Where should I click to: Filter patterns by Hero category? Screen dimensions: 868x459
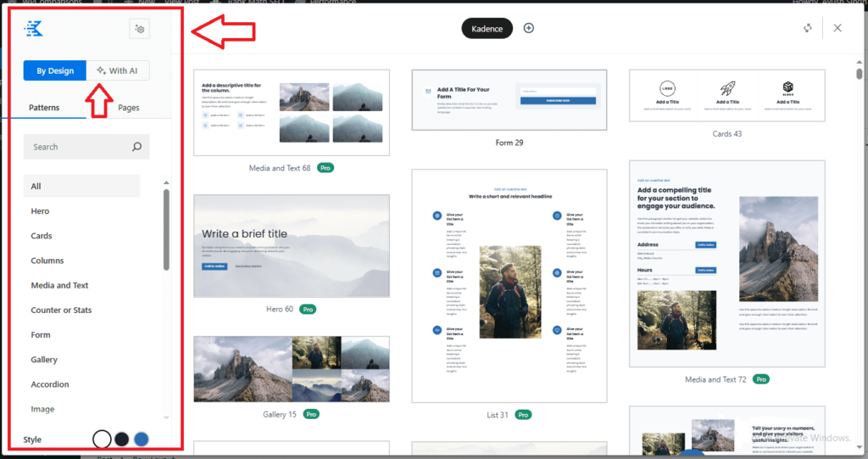click(40, 211)
